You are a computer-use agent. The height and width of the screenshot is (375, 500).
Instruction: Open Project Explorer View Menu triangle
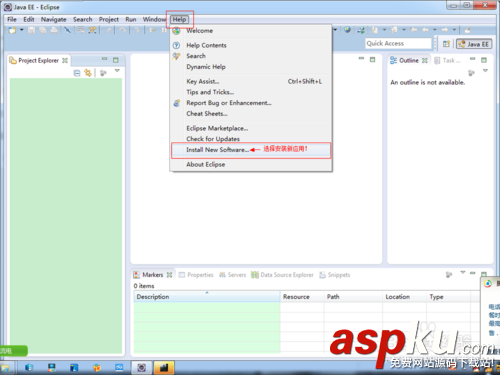click(117, 71)
